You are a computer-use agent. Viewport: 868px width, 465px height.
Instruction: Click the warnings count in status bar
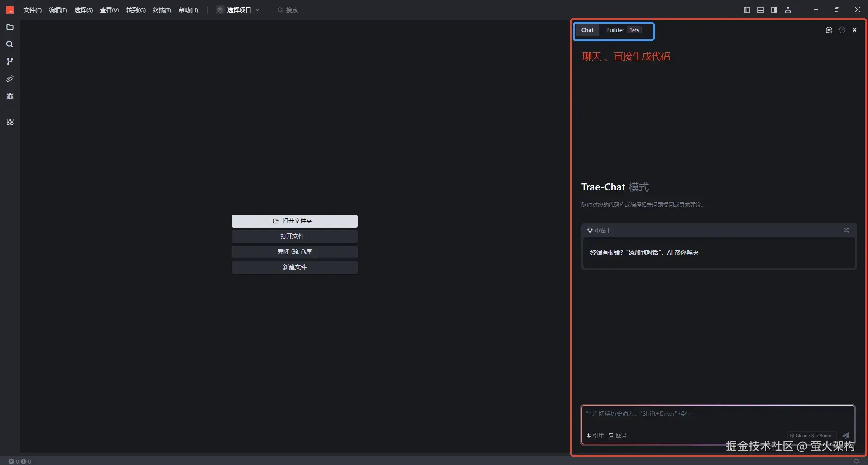(x=26, y=461)
